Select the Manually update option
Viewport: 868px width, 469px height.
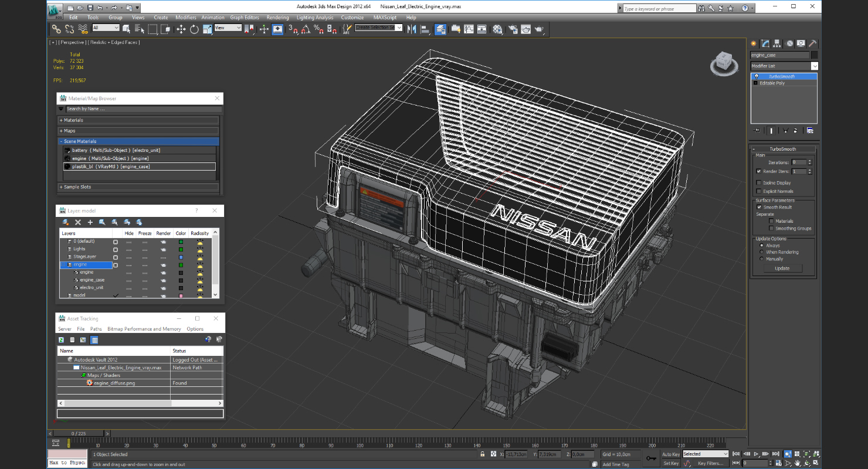click(761, 259)
